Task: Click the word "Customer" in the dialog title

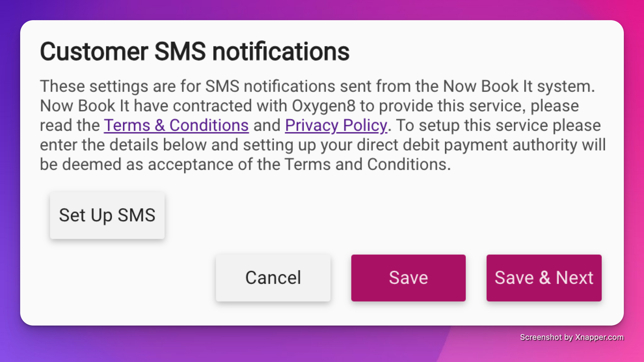Action: [x=94, y=51]
